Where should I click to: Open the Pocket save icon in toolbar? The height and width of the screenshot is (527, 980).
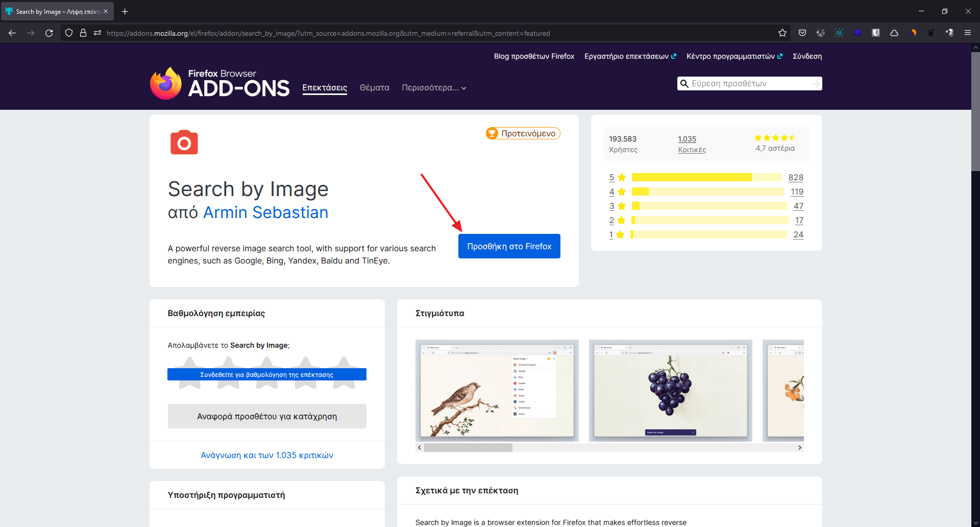[802, 33]
